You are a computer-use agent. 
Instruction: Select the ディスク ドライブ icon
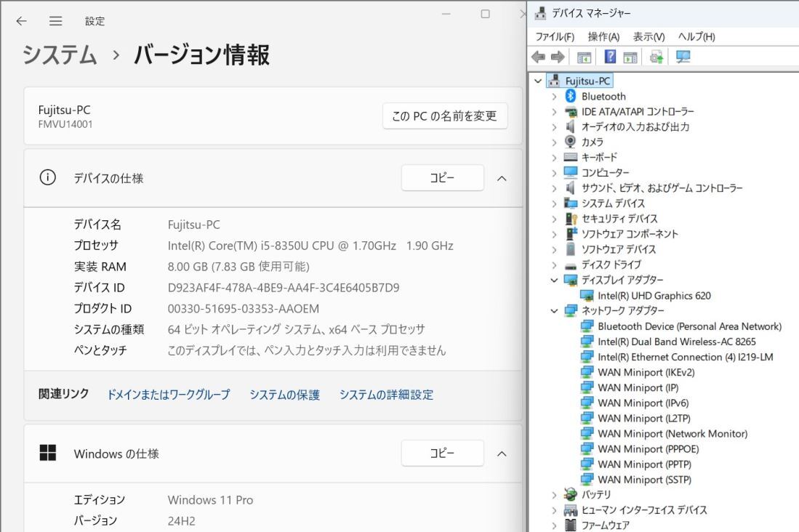571,265
